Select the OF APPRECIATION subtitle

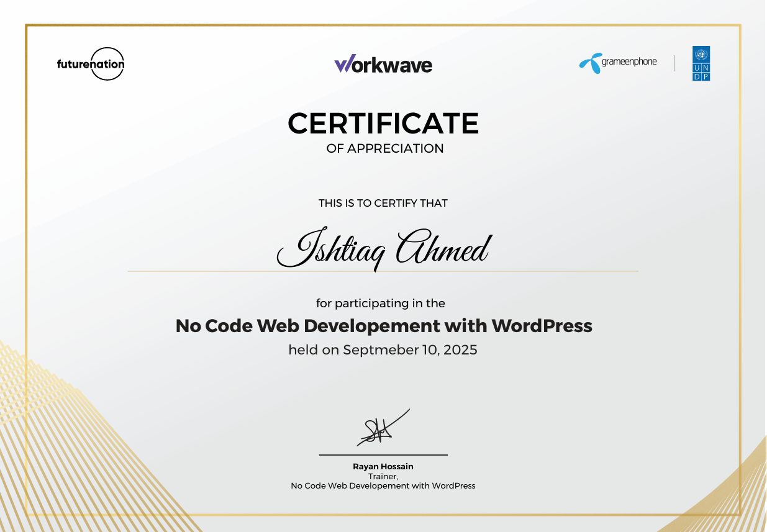[384, 149]
